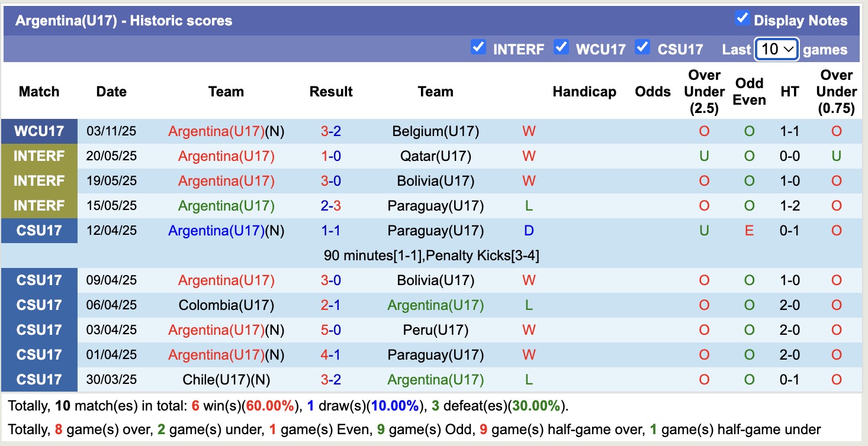Click the 3-2 result against Belgium
This screenshot has width=868, height=446.
tap(331, 131)
